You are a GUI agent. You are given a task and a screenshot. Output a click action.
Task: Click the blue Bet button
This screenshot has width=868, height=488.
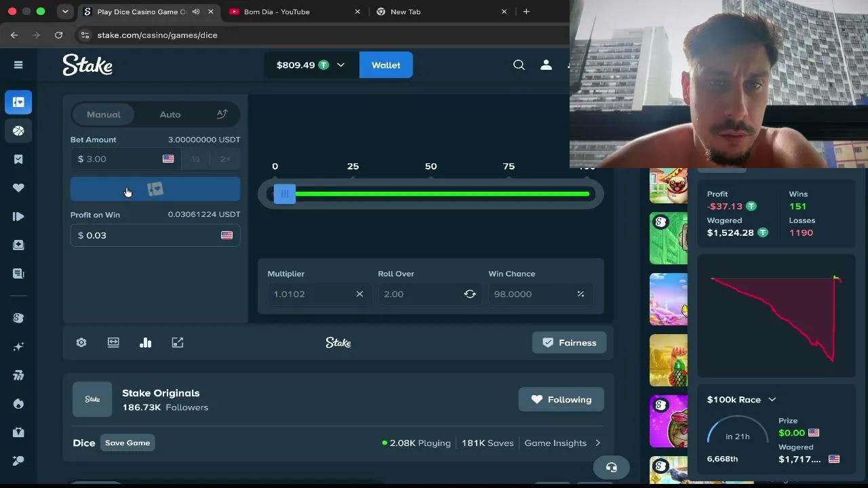click(x=155, y=189)
